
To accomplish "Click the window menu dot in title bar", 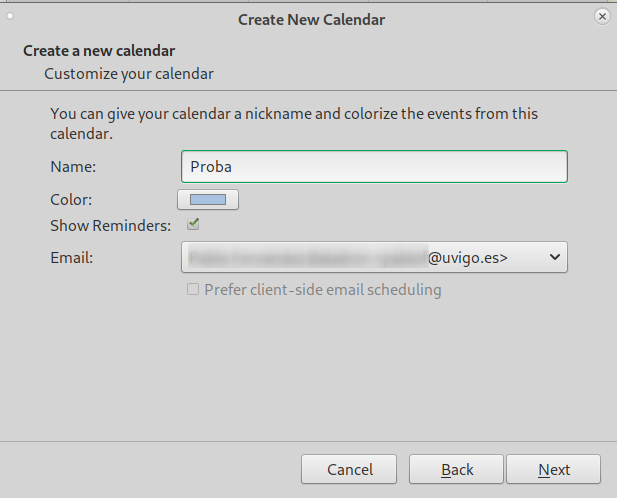I will tap(10, 16).
